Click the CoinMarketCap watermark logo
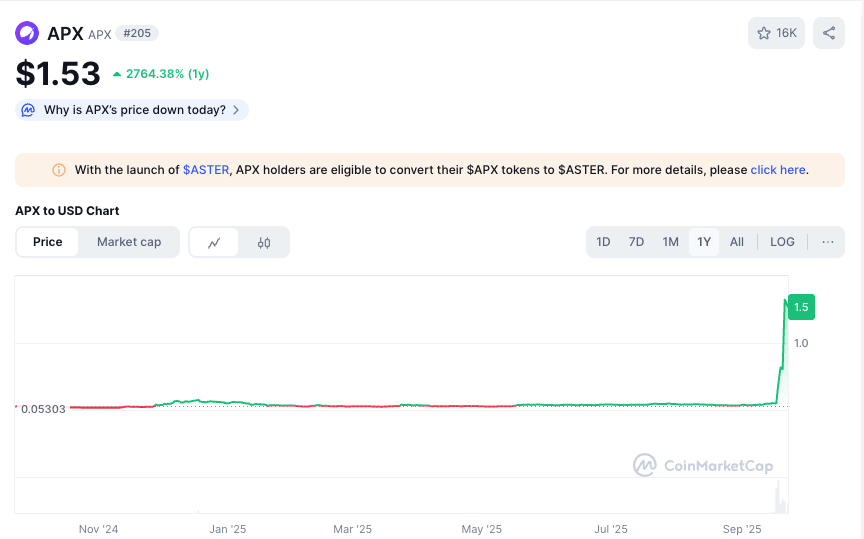The width and height of the screenshot is (864, 539). tap(703, 466)
